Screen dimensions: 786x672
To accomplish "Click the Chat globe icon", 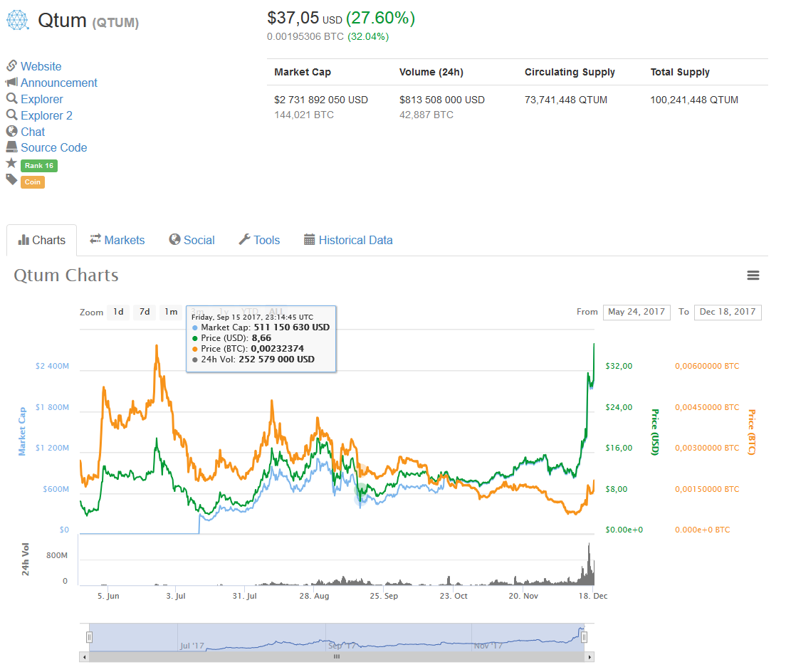I will (x=11, y=131).
